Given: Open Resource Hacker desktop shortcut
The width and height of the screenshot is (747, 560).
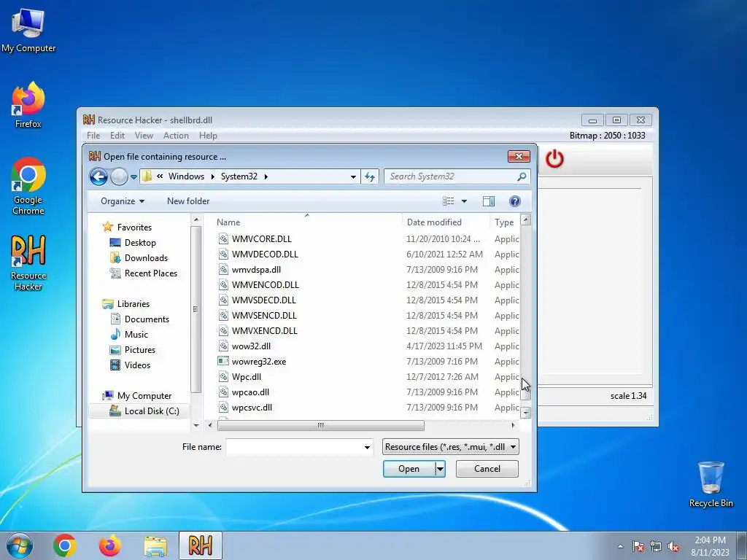Looking at the screenshot, I should pyautogui.click(x=28, y=262).
